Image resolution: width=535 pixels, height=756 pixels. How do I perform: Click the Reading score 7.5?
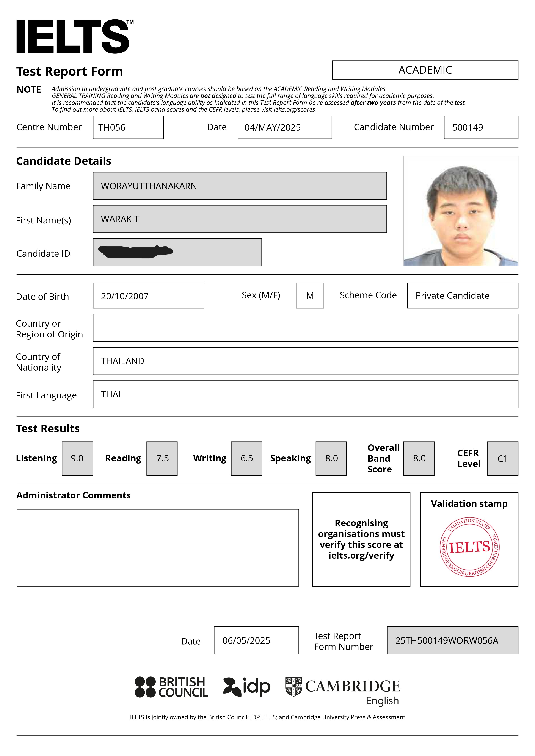pyautogui.click(x=162, y=459)
